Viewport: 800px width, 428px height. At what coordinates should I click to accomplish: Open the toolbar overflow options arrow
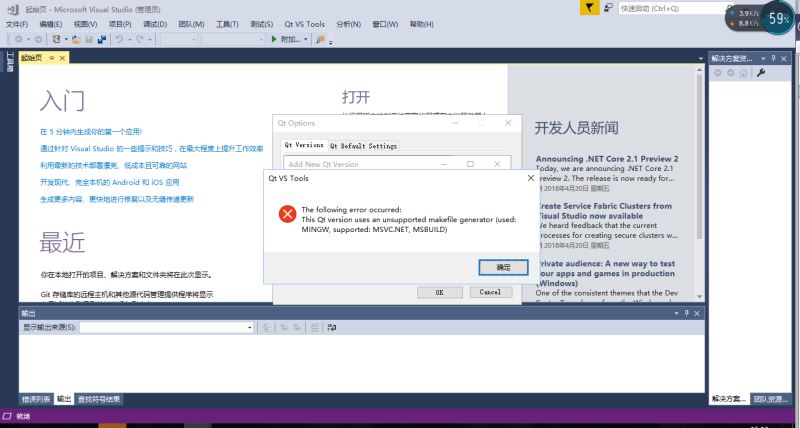[x=331, y=41]
